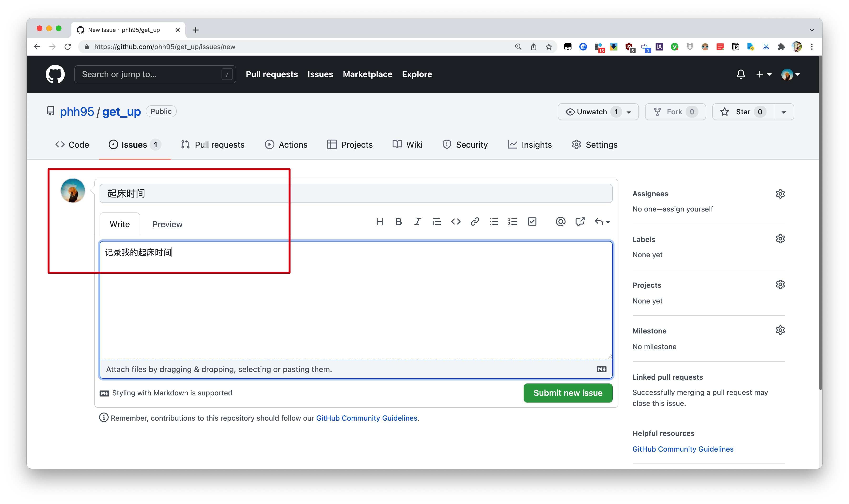Apply bold formatting to text
This screenshot has width=849, height=504.
coord(398,222)
